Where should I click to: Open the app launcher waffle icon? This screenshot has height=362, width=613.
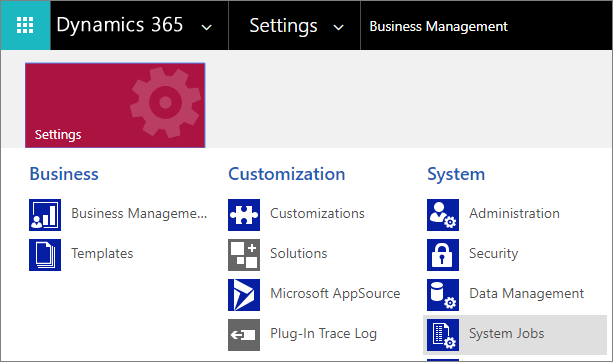coord(25,25)
